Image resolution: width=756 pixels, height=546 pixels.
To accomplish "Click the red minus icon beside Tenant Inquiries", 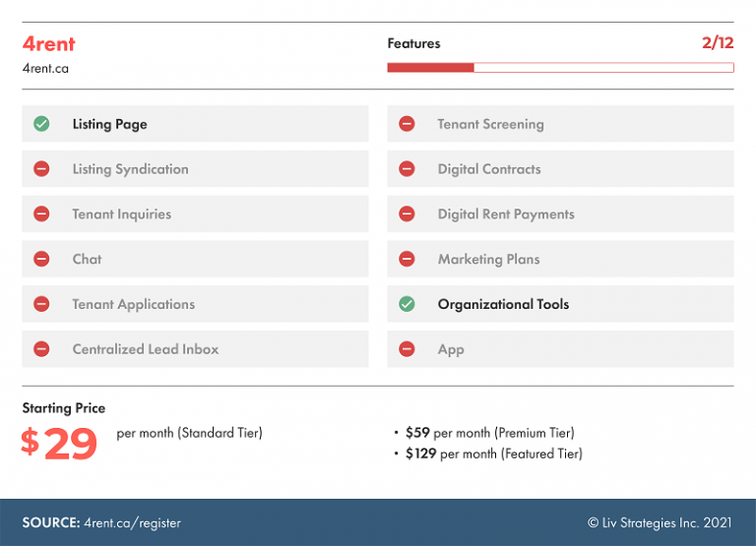I will pyautogui.click(x=41, y=214).
